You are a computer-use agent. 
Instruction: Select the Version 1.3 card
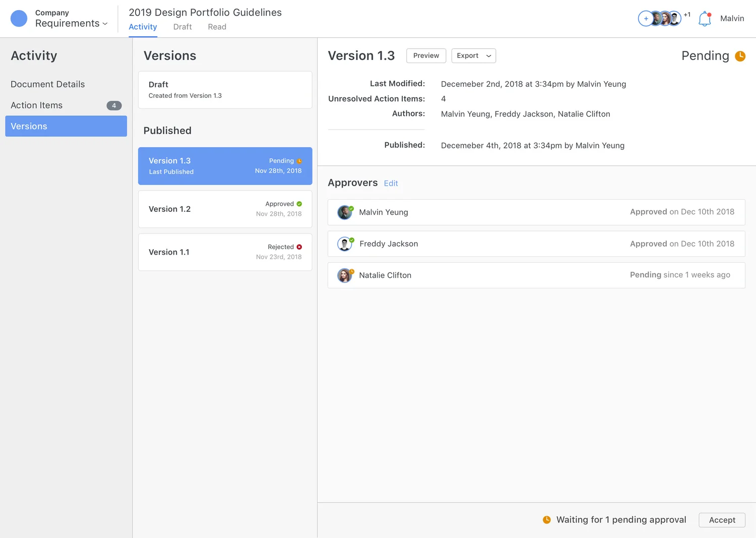225,166
